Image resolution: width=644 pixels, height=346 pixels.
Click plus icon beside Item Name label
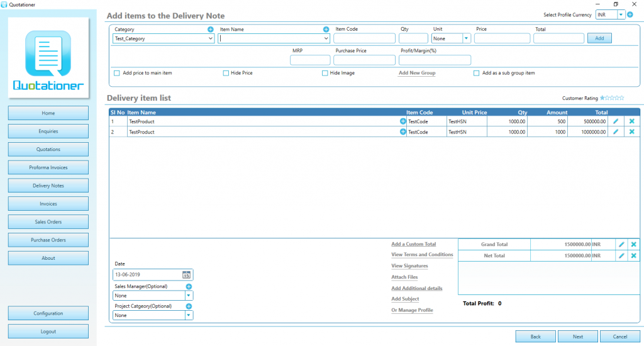coord(326,29)
